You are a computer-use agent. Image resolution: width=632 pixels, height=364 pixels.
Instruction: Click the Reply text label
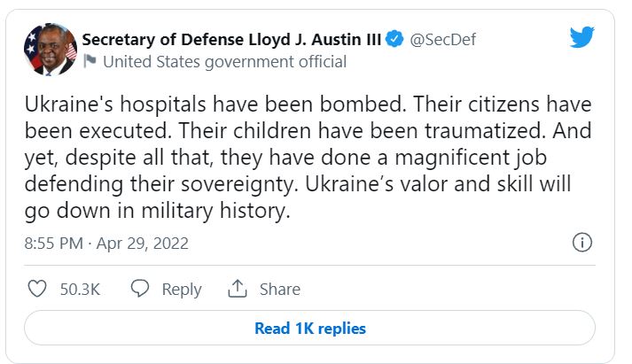pos(182,289)
